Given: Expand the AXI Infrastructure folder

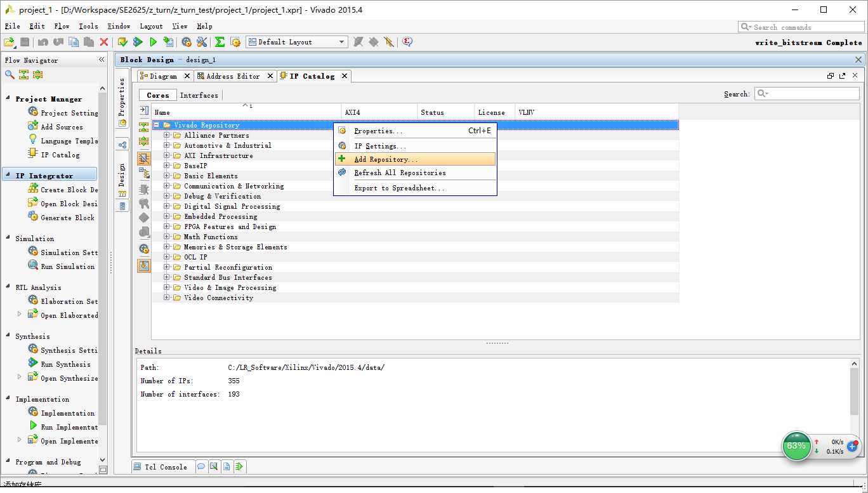Looking at the screenshot, I should [x=167, y=155].
